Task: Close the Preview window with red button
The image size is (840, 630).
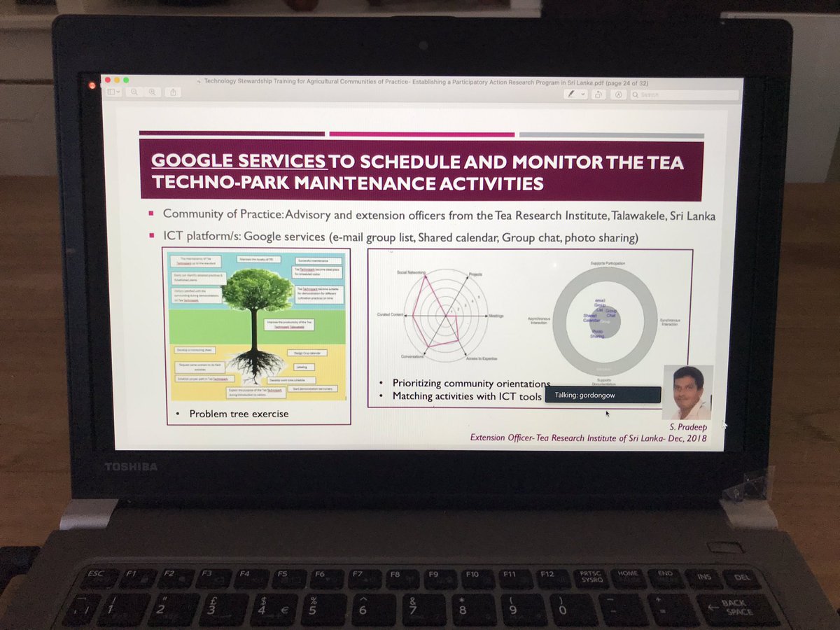Action: (x=108, y=79)
